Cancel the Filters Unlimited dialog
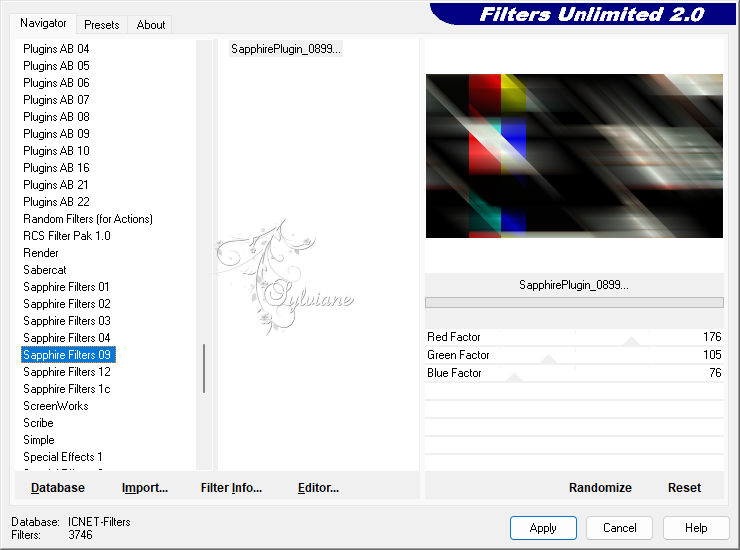The height and width of the screenshot is (550, 740). tap(619, 527)
